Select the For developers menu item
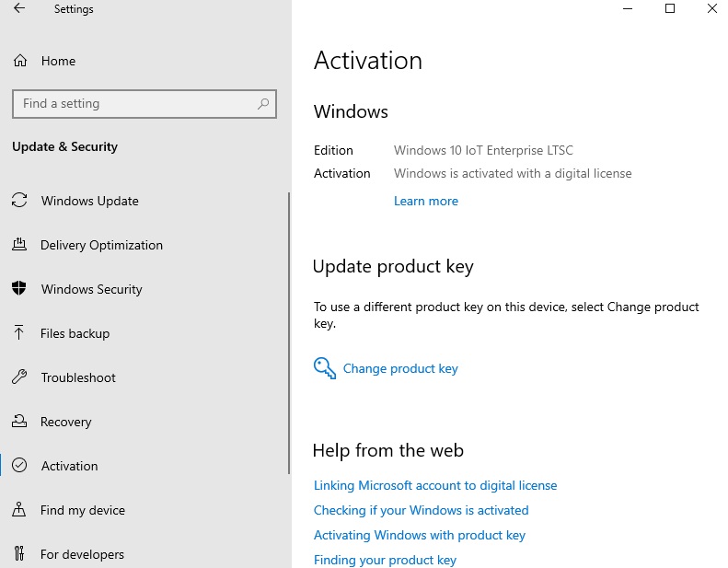The height and width of the screenshot is (568, 728). (82, 554)
